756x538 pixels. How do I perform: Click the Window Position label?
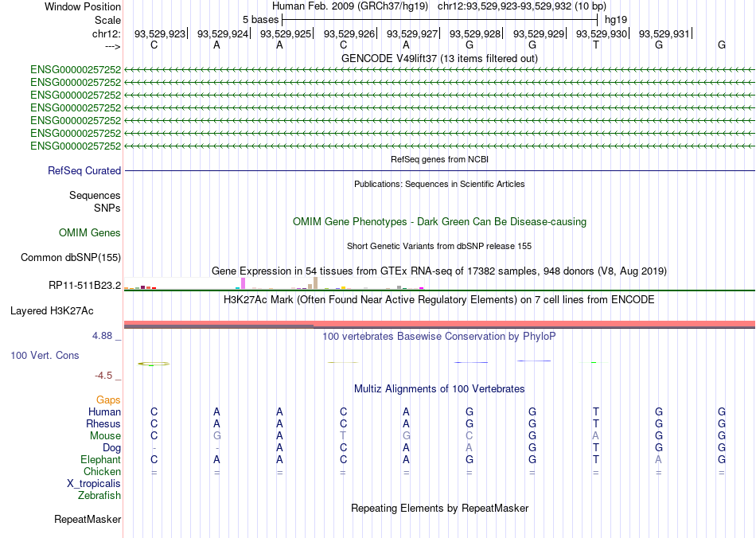(83, 6)
